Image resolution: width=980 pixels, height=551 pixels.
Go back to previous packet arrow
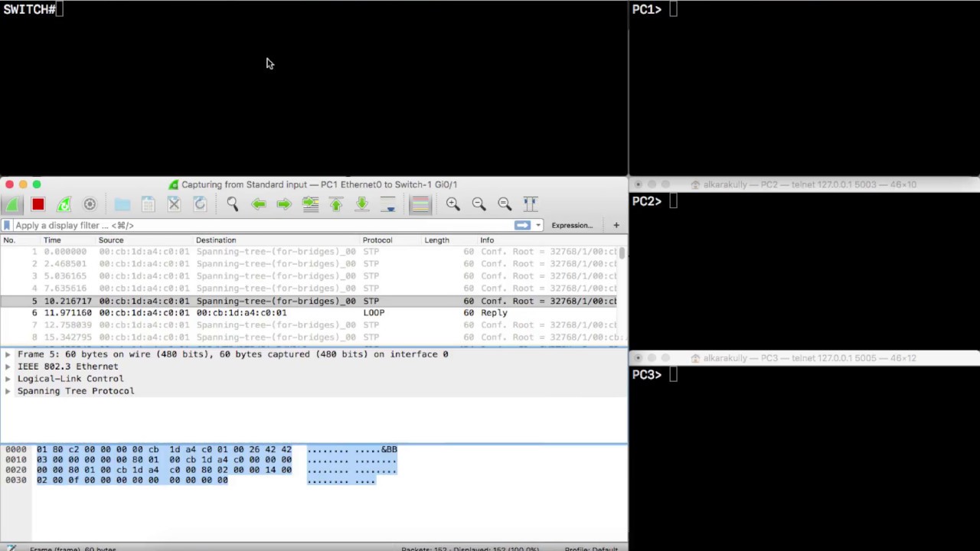point(259,204)
